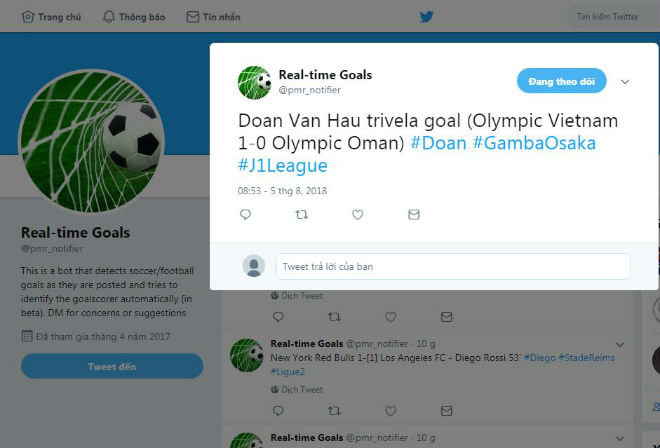Click the reply icon in the Doan Van Hau tweet
Screen dimensions: 660x448
click(245, 215)
